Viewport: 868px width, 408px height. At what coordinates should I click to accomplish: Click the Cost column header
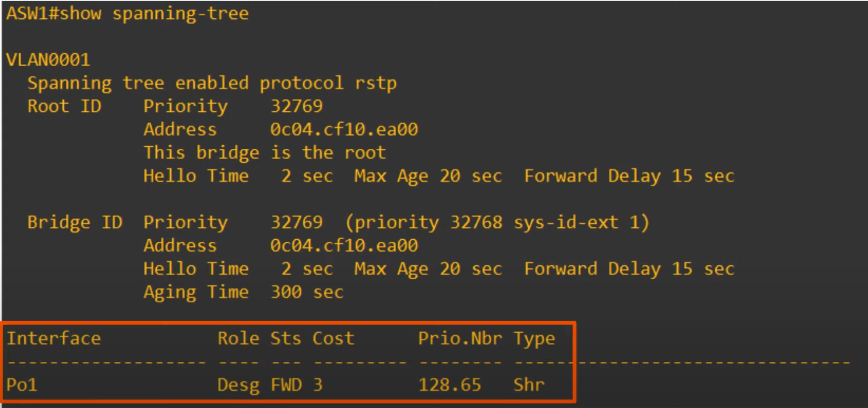[x=333, y=339]
